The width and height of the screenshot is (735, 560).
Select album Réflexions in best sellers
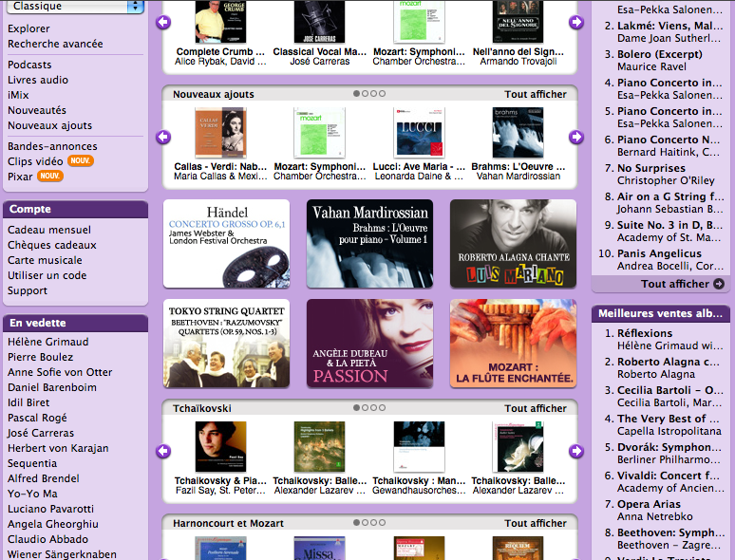[645, 333]
